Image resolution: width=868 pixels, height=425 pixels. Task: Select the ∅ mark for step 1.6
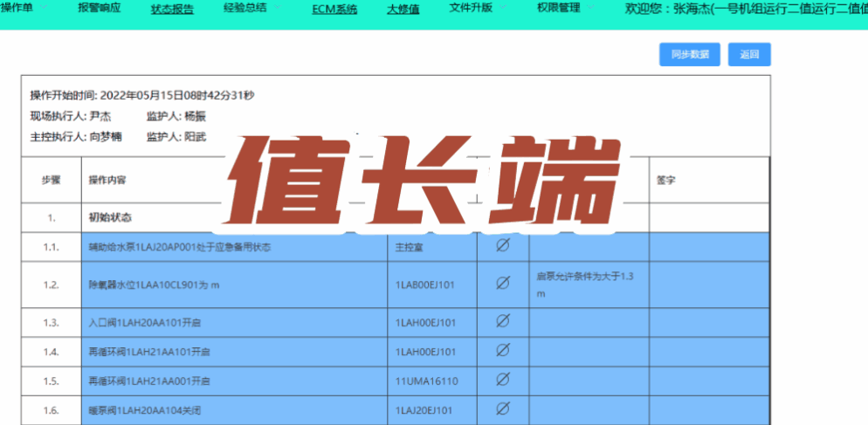(502, 408)
